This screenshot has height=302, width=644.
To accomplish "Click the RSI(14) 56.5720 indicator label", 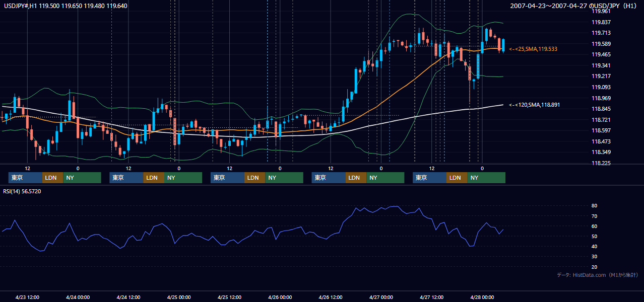I will click(x=22, y=191).
